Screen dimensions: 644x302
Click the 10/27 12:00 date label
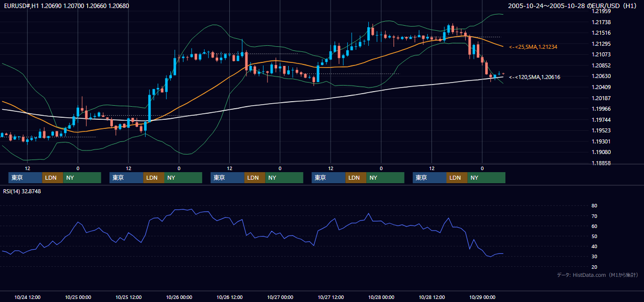[331, 297]
